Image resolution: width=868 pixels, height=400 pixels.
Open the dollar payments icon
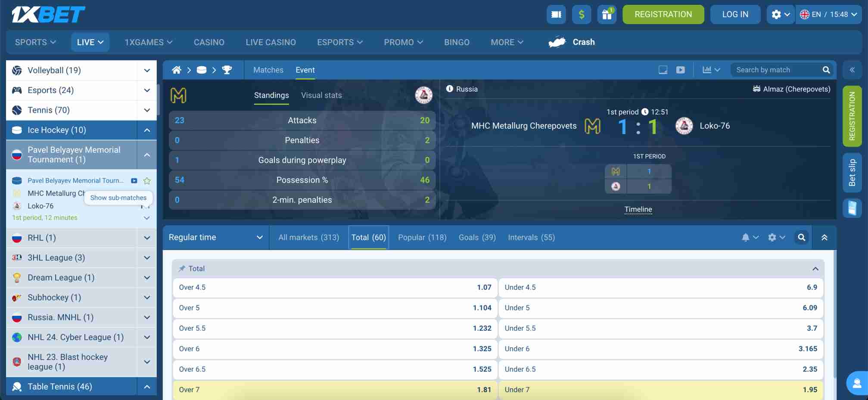point(582,14)
